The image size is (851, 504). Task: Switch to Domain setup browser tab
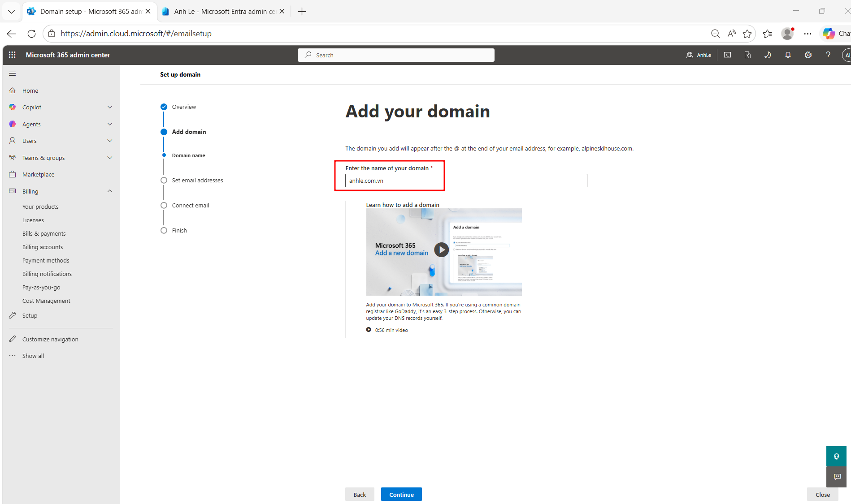[90, 12]
